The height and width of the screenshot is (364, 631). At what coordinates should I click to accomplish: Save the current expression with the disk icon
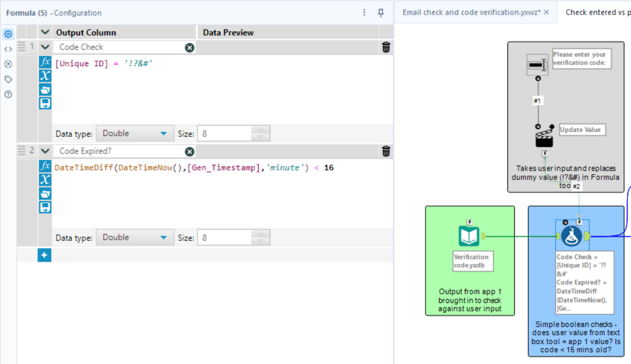pyautogui.click(x=45, y=103)
